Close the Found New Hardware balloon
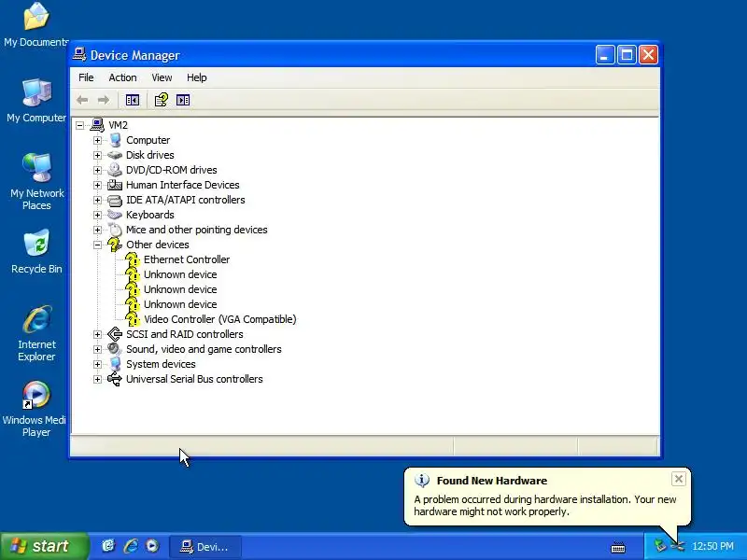 tap(679, 479)
